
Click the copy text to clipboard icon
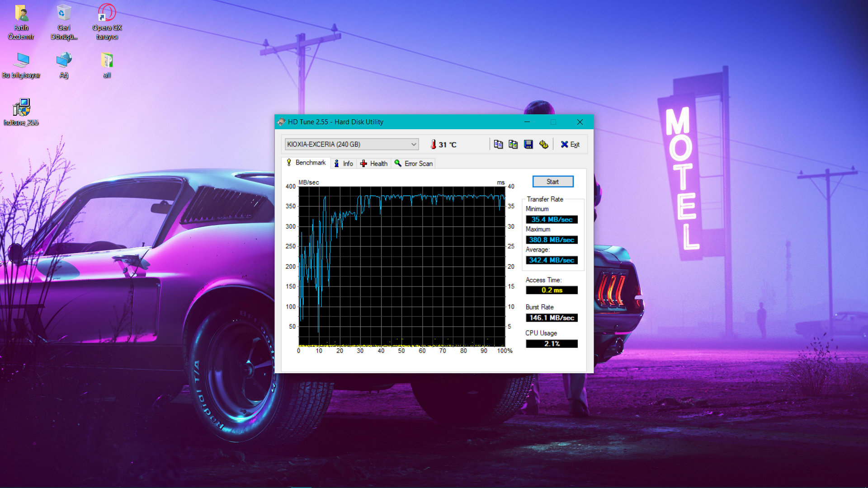pos(498,144)
